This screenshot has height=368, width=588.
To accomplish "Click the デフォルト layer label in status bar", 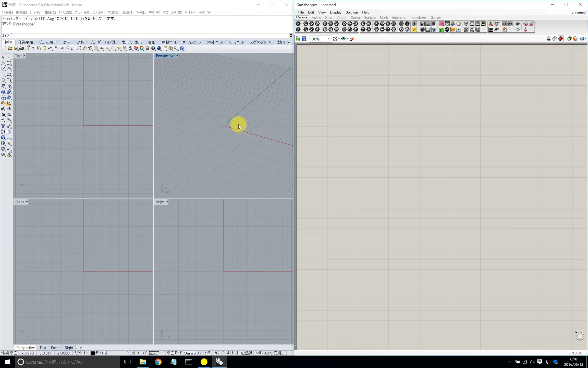I will 102,353.
